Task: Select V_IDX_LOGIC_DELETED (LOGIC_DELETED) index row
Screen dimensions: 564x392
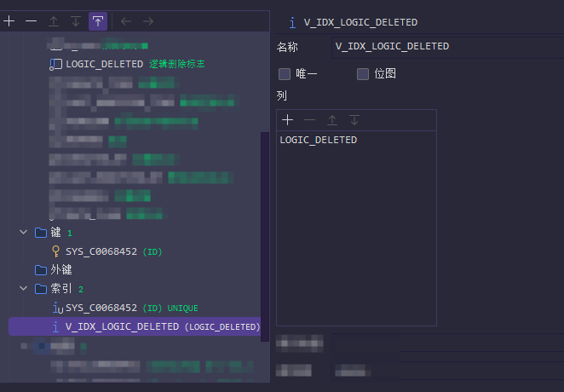Action: [x=135, y=326]
